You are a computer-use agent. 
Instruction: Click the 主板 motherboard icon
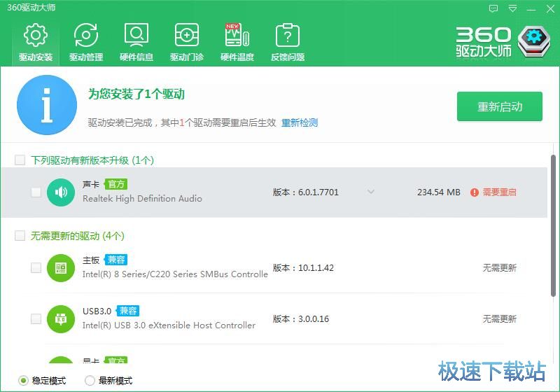pos(61,268)
